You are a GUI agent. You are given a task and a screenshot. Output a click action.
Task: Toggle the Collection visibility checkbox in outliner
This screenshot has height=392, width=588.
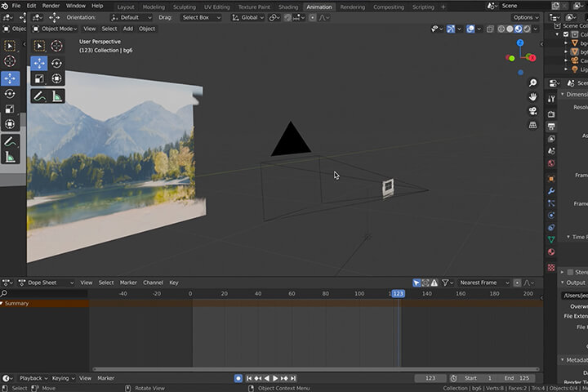[566, 34]
